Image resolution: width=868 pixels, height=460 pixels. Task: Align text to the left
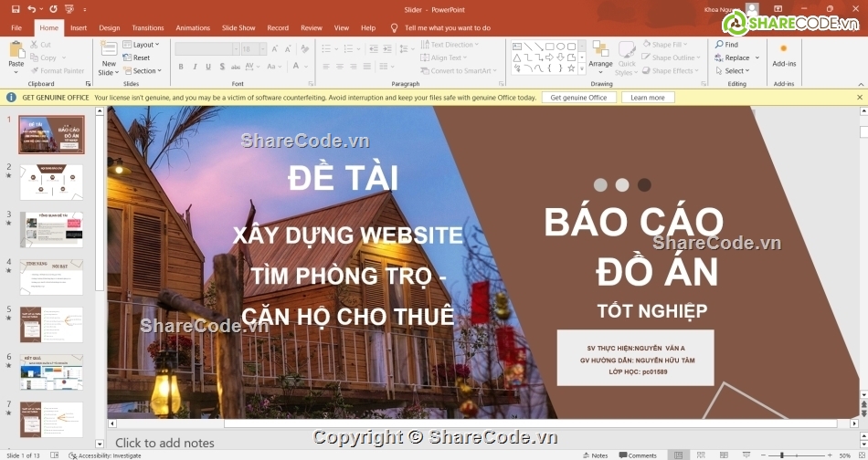pyautogui.click(x=326, y=67)
